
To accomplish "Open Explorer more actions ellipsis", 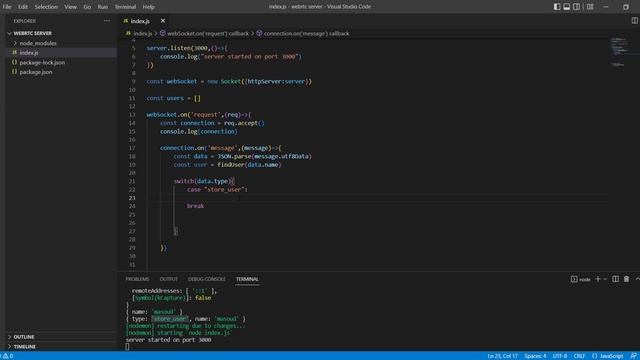I will (x=107, y=20).
